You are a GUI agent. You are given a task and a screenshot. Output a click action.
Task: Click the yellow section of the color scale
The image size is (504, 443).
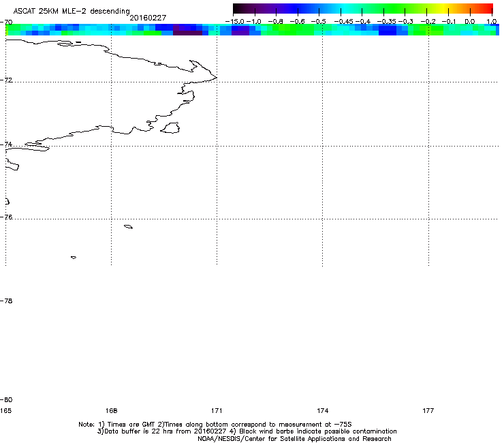[x=443, y=8]
